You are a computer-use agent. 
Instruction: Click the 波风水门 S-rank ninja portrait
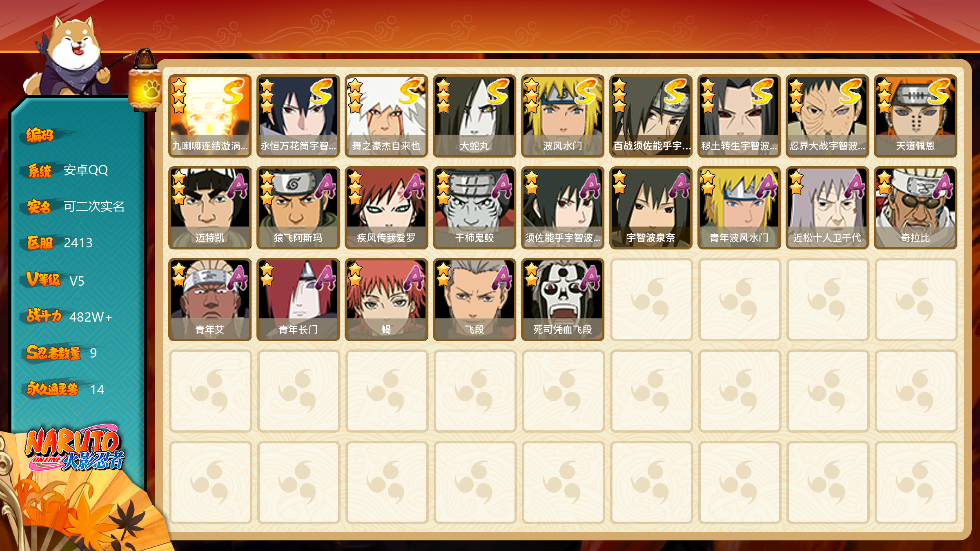(562, 116)
